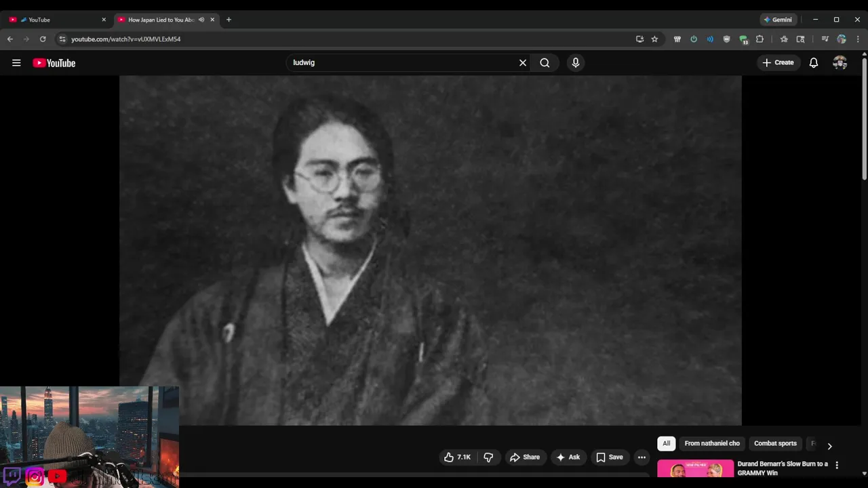The image size is (868, 488).
Task: Click the address bar URL
Action: pos(126,39)
